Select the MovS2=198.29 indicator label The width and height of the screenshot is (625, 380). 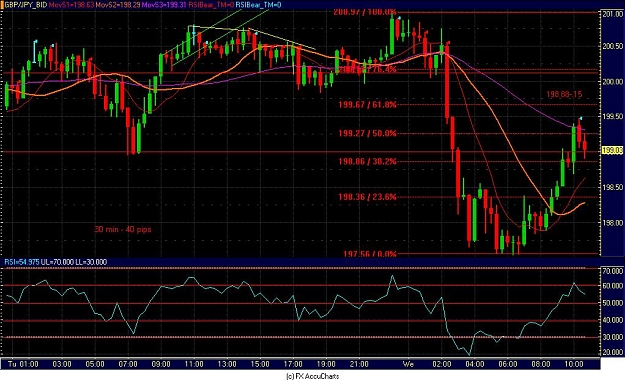[x=118, y=5]
